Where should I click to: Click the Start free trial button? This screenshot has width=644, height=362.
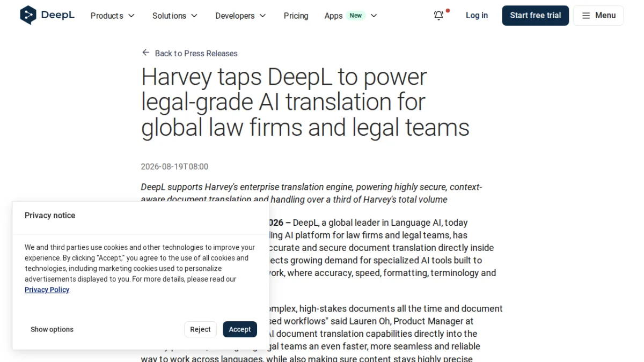coord(536,16)
